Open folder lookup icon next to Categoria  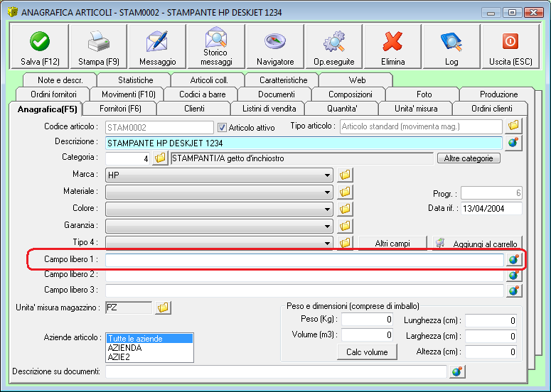click(x=160, y=158)
